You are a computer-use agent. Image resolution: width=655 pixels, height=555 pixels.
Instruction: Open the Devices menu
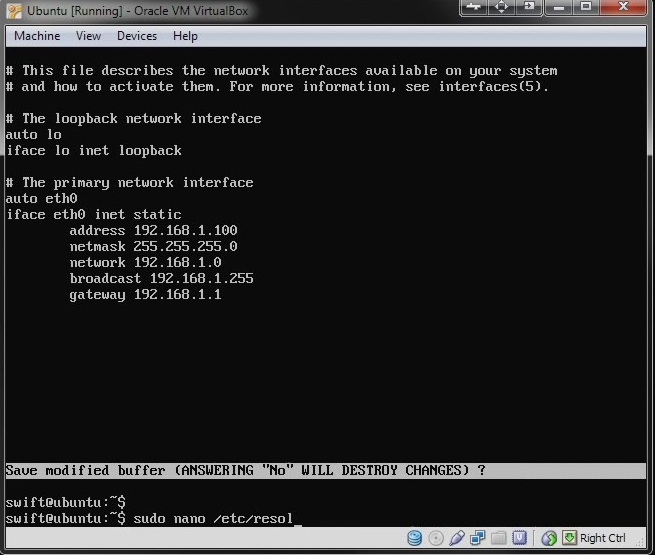tap(137, 36)
